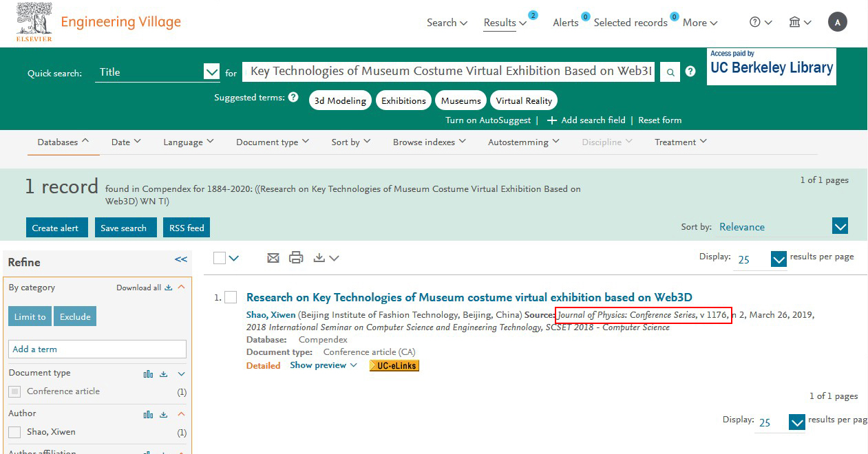Download the Author facet data
The image size is (868, 454).
[x=164, y=414]
